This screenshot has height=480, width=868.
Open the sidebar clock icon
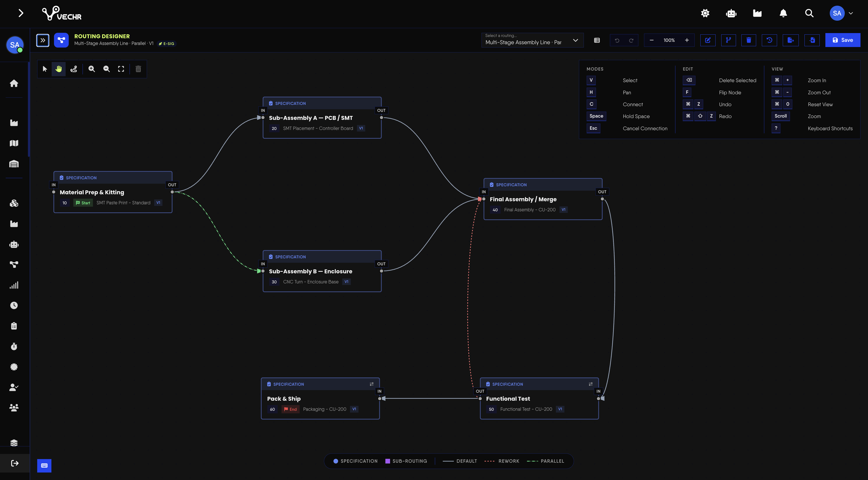click(14, 305)
